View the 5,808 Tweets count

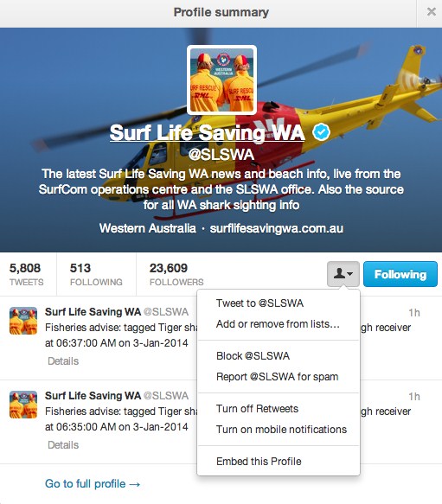26,274
